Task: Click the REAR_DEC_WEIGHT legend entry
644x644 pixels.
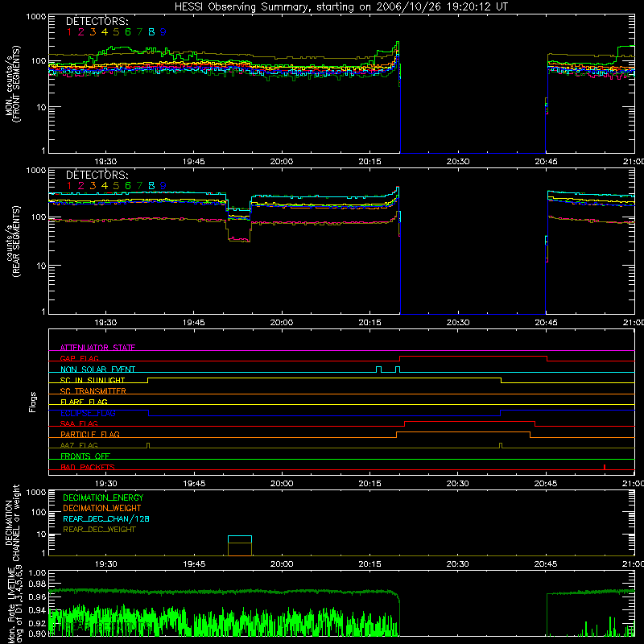Action: (x=99, y=530)
